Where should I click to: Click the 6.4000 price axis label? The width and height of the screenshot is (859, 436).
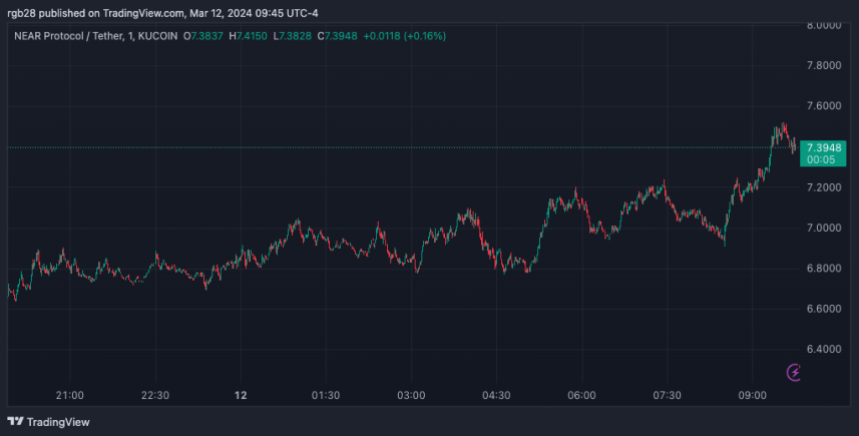(824, 349)
